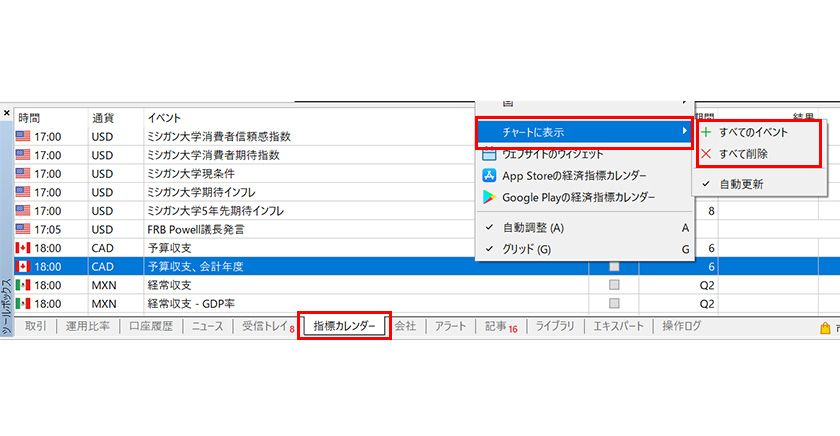The height and width of the screenshot is (436, 840).
Task: Toggle checkbox on 予算収支、会計年度 row
Action: pyautogui.click(x=614, y=266)
